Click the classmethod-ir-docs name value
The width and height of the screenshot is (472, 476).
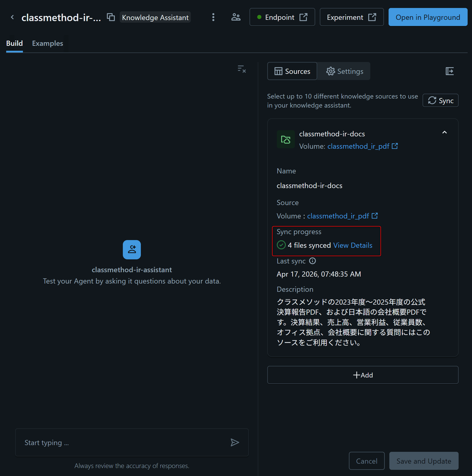pos(310,186)
